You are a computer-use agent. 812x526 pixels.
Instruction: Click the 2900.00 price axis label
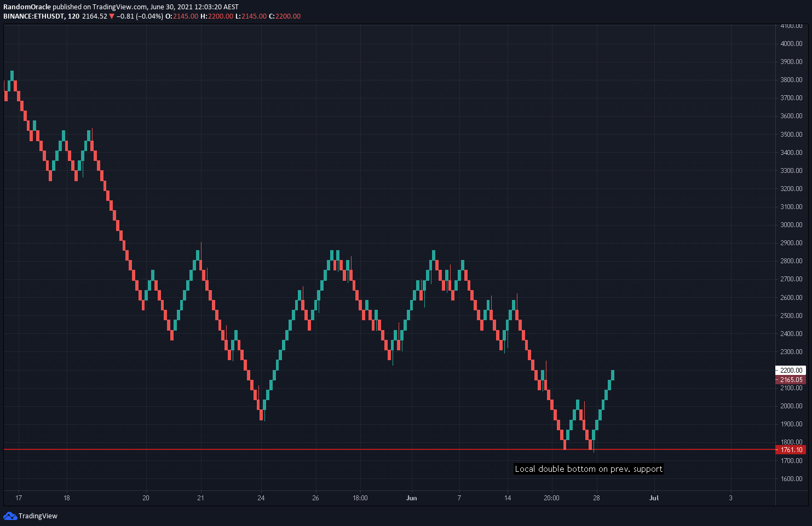coord(791,243)
